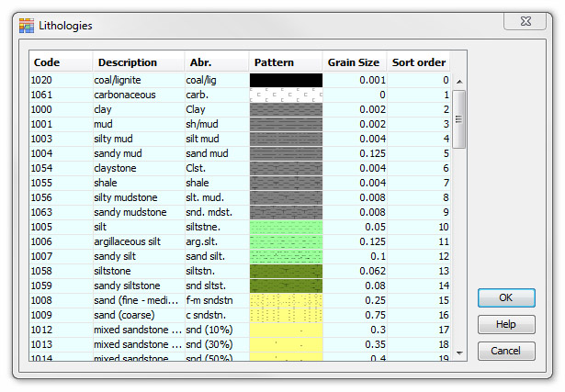
Task: Click the scroll up arrow
Action: click(x=459, y=82)
